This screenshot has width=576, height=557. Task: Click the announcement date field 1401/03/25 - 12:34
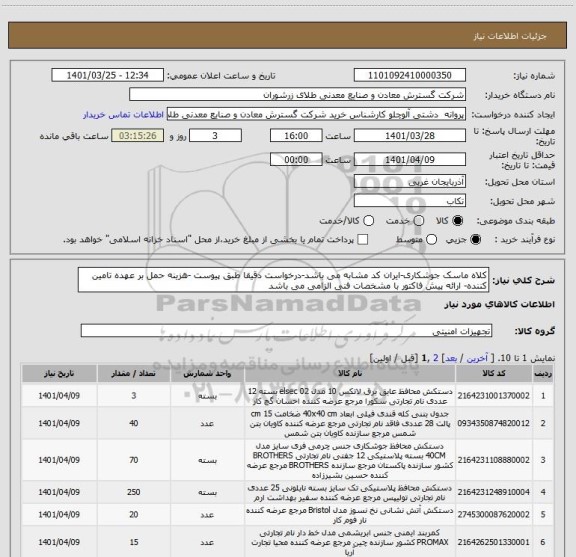click(108, 75)
